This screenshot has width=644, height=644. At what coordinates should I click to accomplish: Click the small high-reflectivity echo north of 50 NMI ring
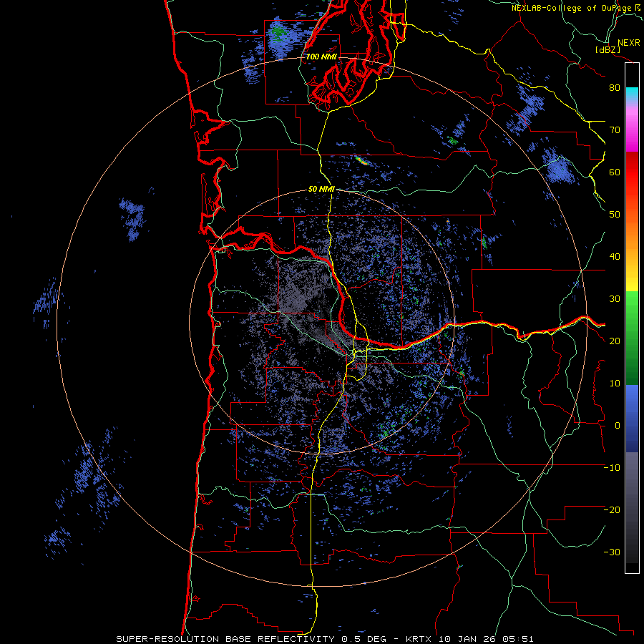362,160
